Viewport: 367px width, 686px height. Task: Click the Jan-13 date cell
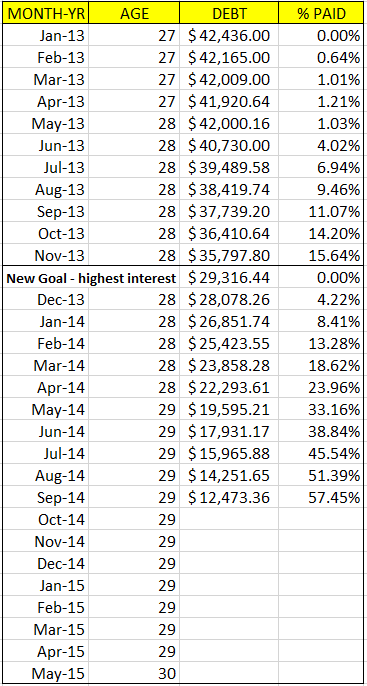point(45,35)
